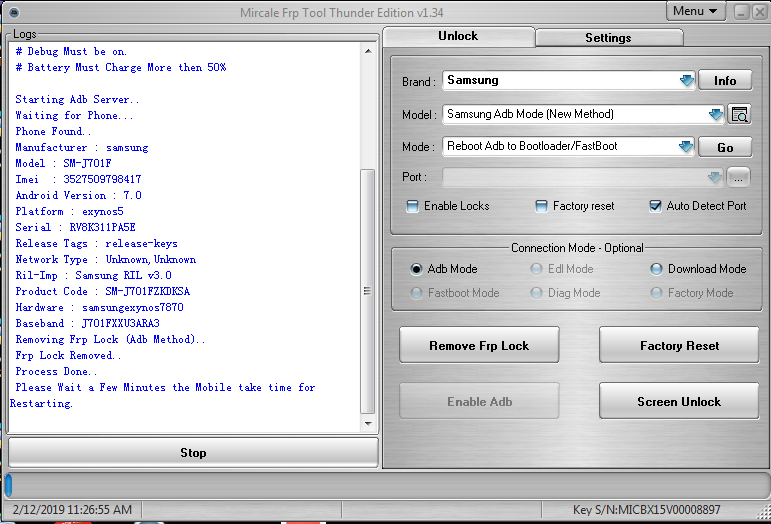The height and width of the screenshot is (524, 771).
Task: Click the Factory Reset button
Action: click(x=679, y=346)
